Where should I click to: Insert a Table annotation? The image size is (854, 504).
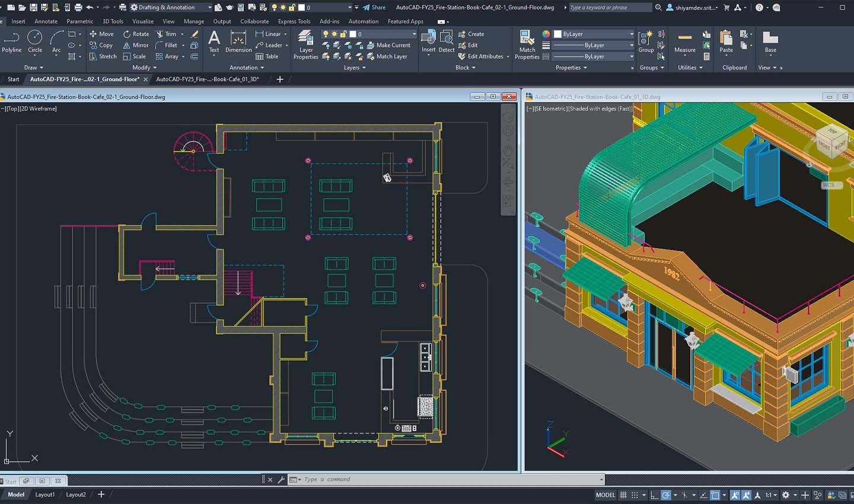(267, 56)
